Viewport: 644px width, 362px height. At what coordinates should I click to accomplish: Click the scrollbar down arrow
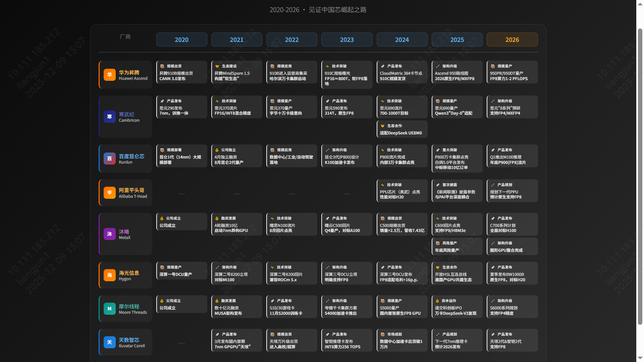(x=640, y=358)
